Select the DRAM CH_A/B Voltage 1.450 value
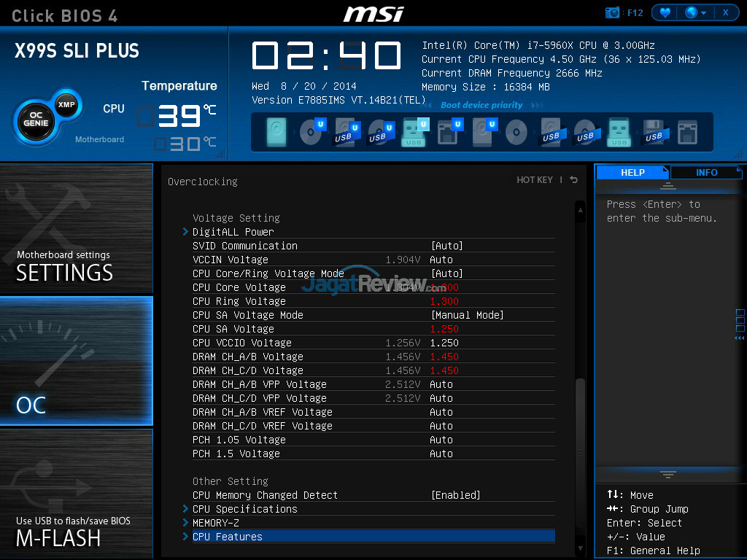Image resolution: width=747 pixels, height=560 pixels. tap(444, 357)
